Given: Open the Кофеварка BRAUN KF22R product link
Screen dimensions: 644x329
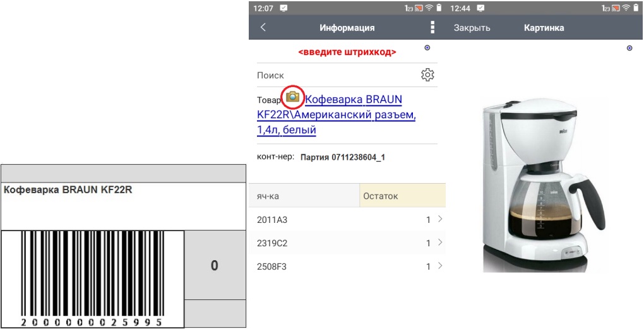Looking at the screenshot, I should click(337, 115).
